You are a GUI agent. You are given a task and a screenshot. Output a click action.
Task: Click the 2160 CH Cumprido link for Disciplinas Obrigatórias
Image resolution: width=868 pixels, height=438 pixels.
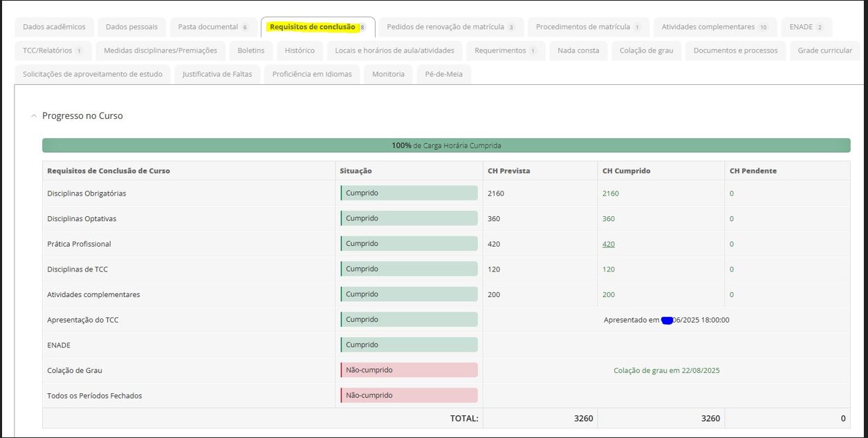click(611, 193)
